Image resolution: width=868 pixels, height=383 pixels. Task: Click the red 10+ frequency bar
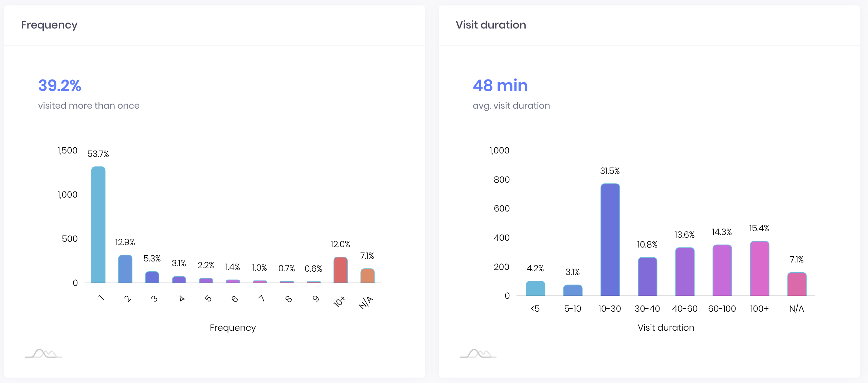click(x=341, y=270)
